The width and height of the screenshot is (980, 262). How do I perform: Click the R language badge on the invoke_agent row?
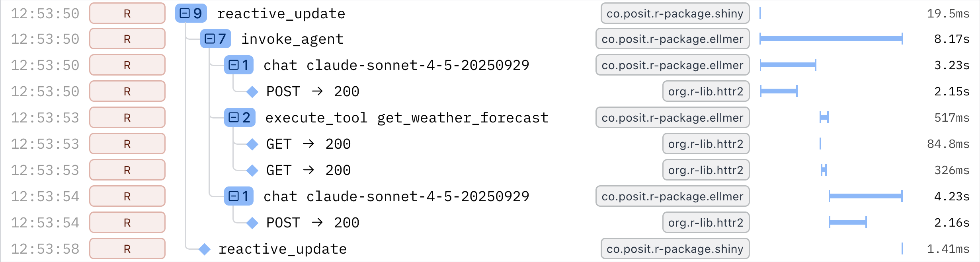[127, 39]
